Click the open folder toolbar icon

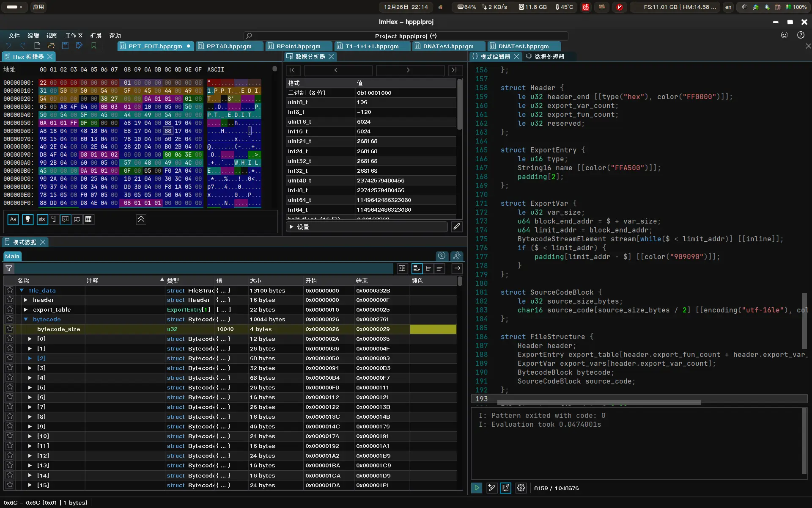51,46
